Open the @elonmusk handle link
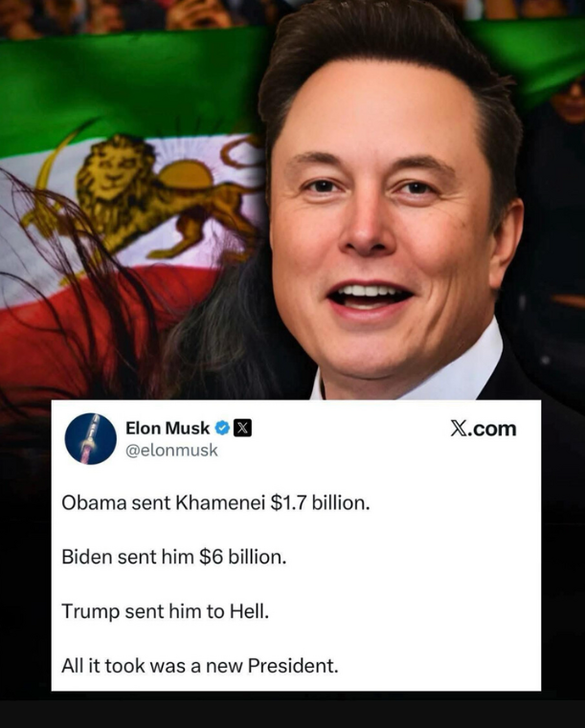585x728 pixels. pos(171,451)
